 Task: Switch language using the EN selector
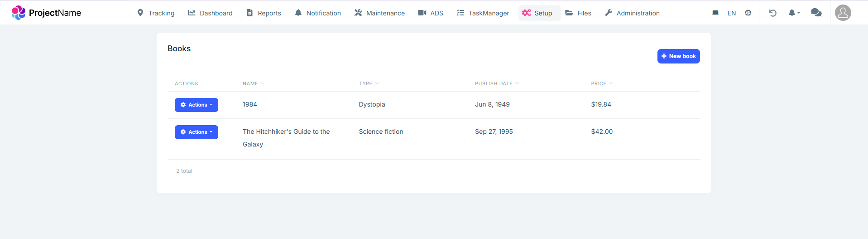pyautogui.click(x=731, y=13)
